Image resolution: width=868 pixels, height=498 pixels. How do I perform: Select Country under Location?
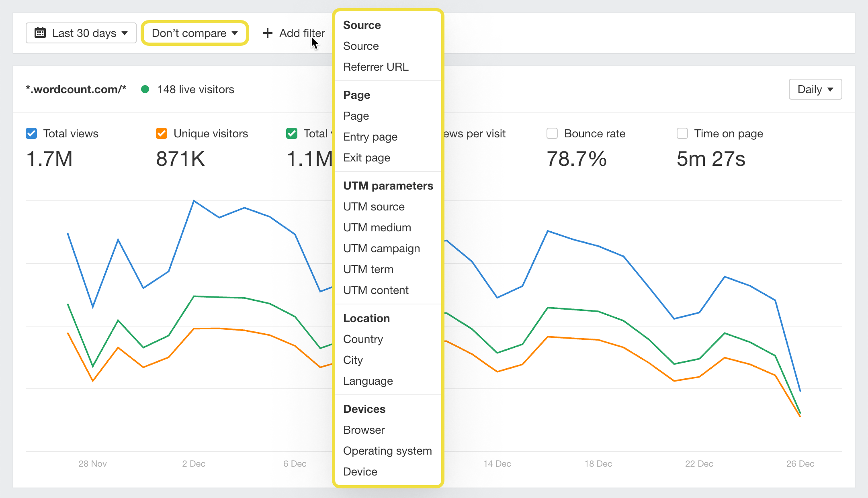(x=363, y=339)
